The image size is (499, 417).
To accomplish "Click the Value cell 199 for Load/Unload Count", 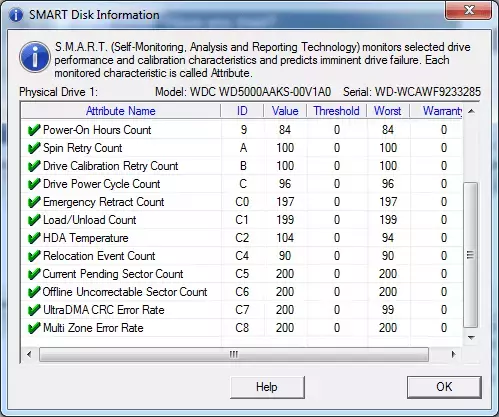I will click(285, 220).
